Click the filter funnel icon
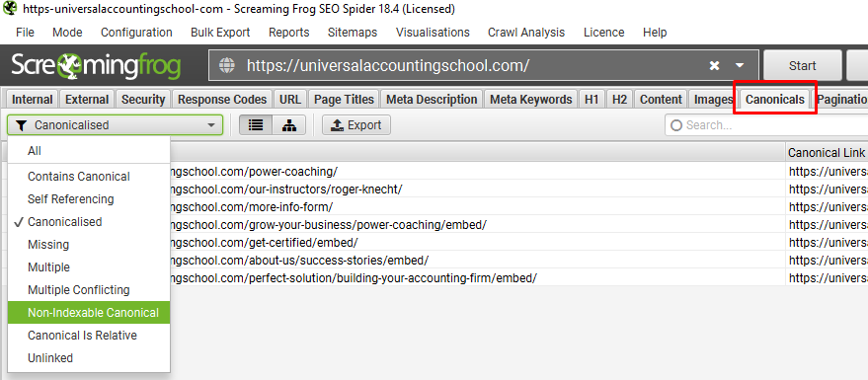Screen dimensions: 868x380 tap(21, 125)
